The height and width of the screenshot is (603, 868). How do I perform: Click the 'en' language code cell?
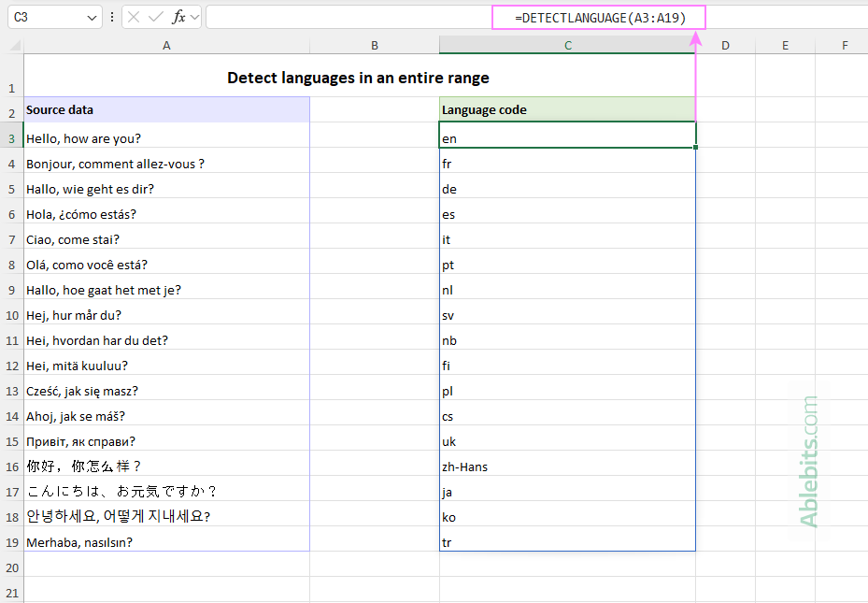567,136
